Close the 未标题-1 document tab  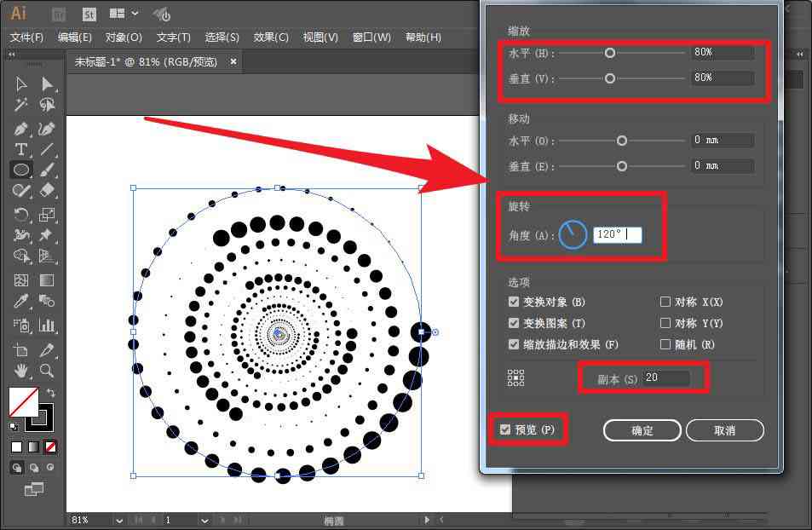[x=233, y=61]
